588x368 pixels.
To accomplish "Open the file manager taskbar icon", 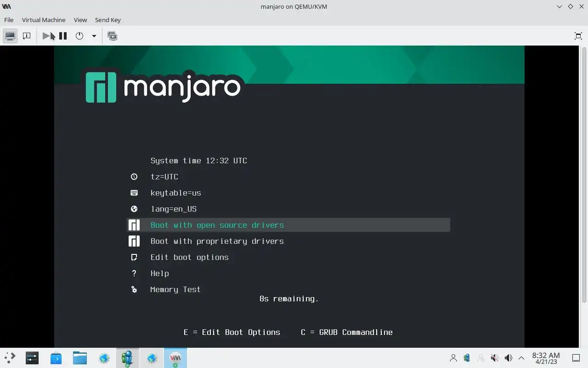I will [x=80, y=358].
